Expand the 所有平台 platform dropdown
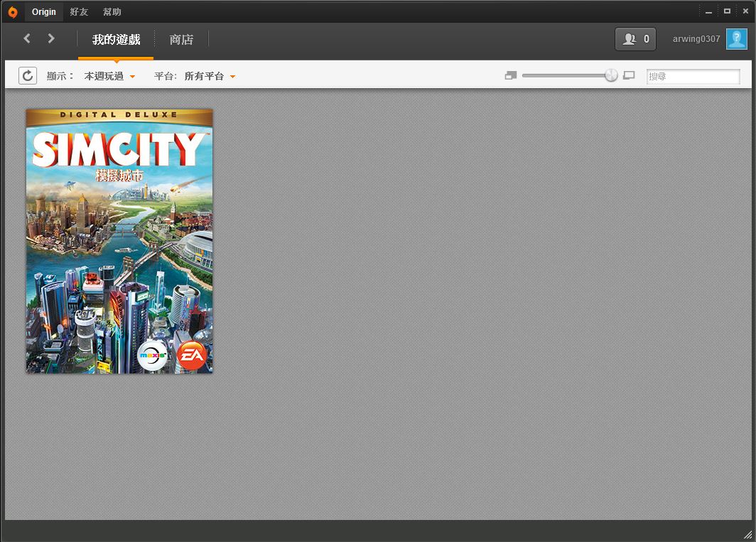Screen dimensions: 756x542 (x=210, y=76)
